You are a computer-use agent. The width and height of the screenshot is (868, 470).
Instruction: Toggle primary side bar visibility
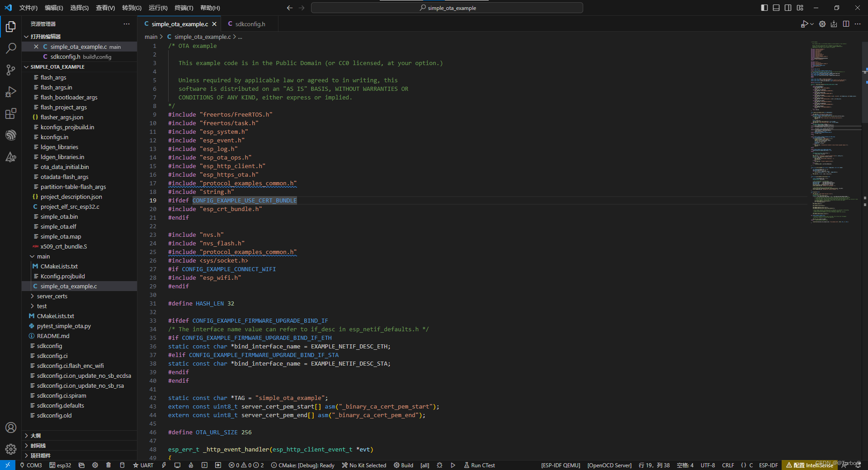[764, 8]
